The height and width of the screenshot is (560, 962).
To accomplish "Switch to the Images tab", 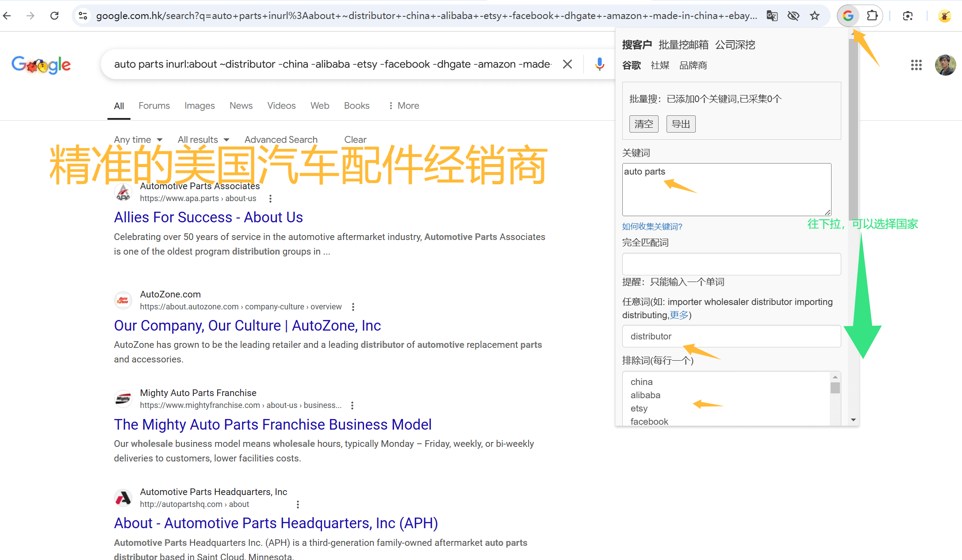I will 199,106.
